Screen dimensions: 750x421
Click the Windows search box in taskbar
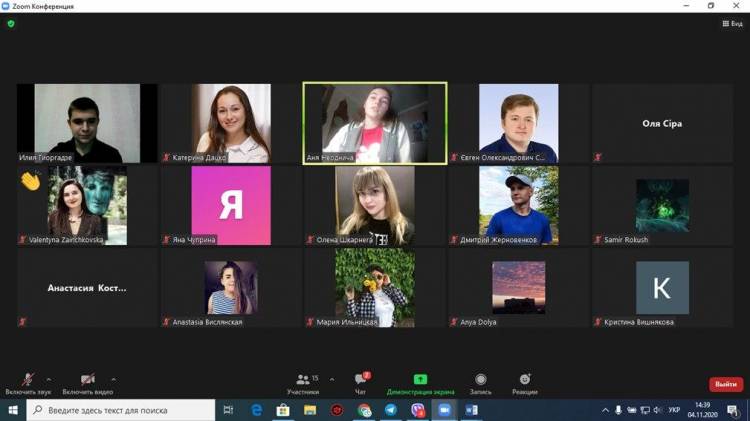coord(118,410)
